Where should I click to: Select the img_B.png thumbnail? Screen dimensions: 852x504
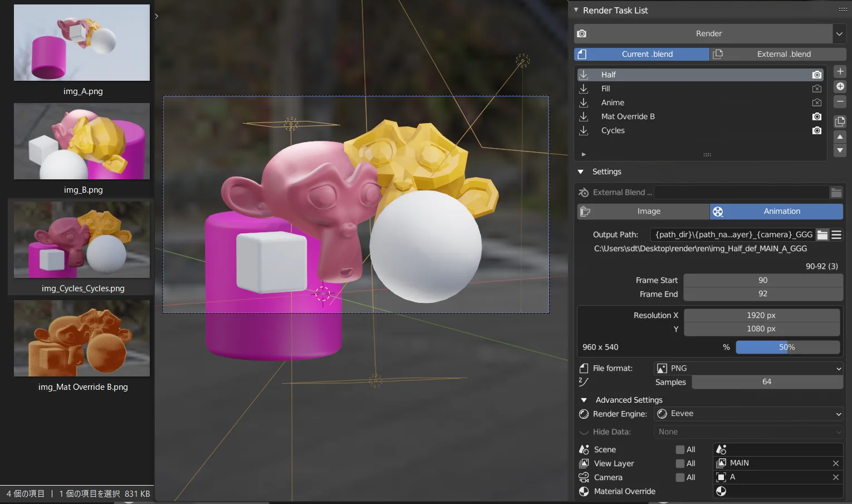(81, 141)
